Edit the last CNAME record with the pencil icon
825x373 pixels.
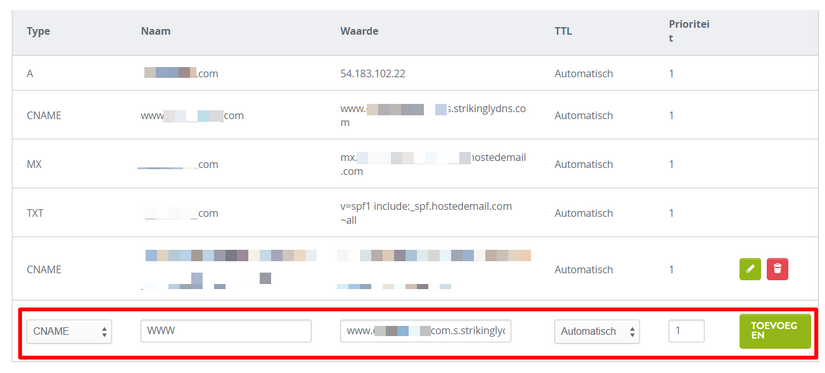point(750,269)
